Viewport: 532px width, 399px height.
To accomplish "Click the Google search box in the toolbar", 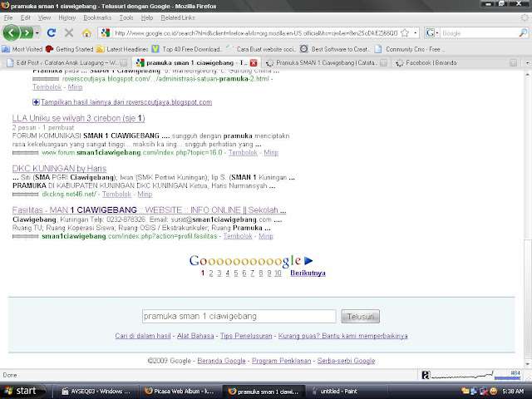I will [480, 33].
